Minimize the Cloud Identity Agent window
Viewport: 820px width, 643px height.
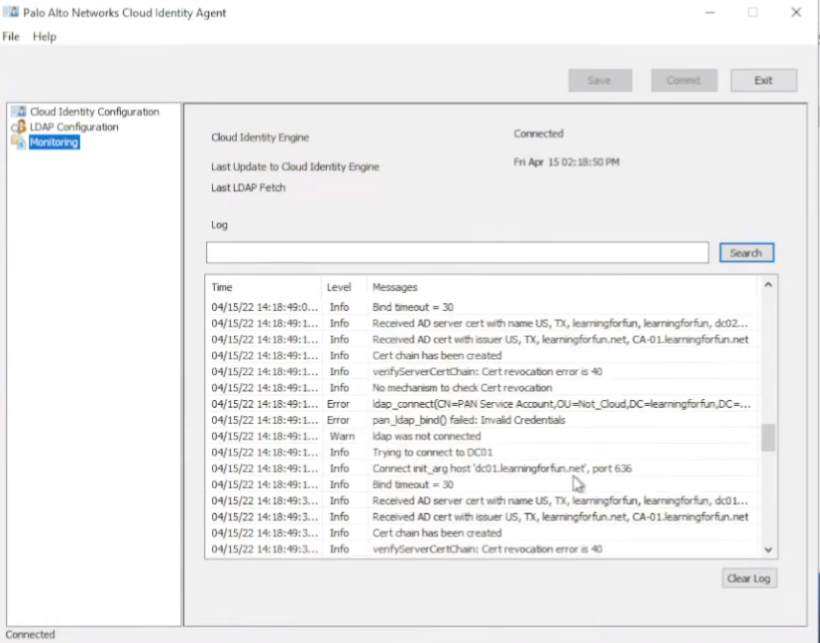point(710,12)
